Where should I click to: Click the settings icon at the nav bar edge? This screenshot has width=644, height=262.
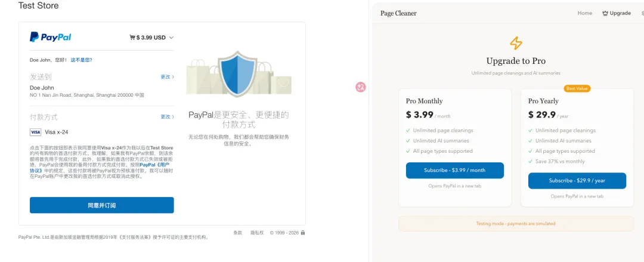(x=642, y=13)
